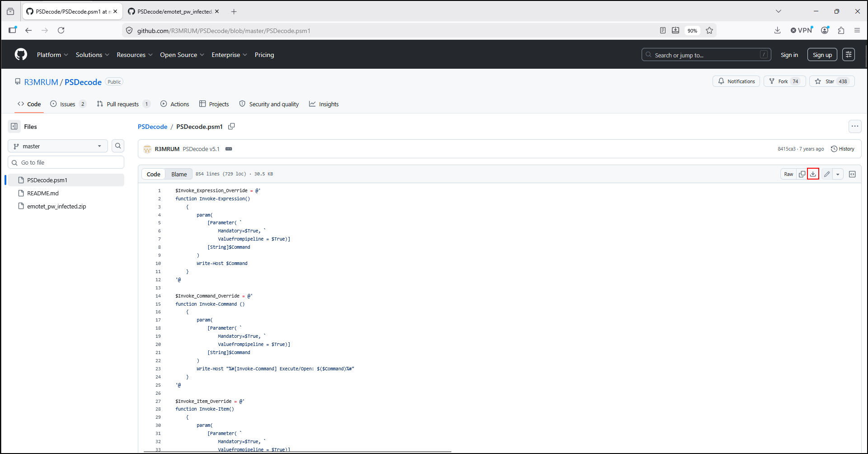The width and height of the screenshot is (868, 454).
Task: Star the PSDecode repository
Action: [832, 81]
